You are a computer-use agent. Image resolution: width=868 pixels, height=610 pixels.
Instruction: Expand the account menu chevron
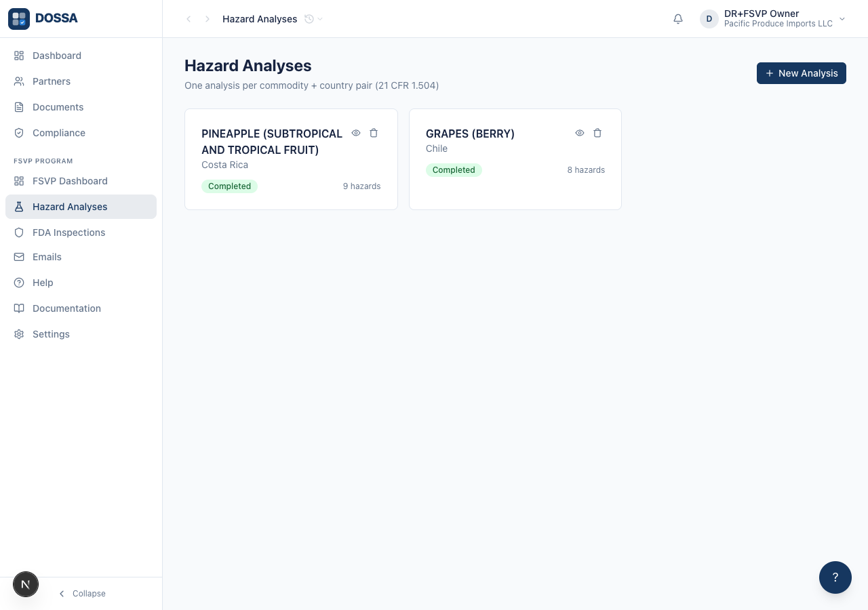tap(842, 19)
